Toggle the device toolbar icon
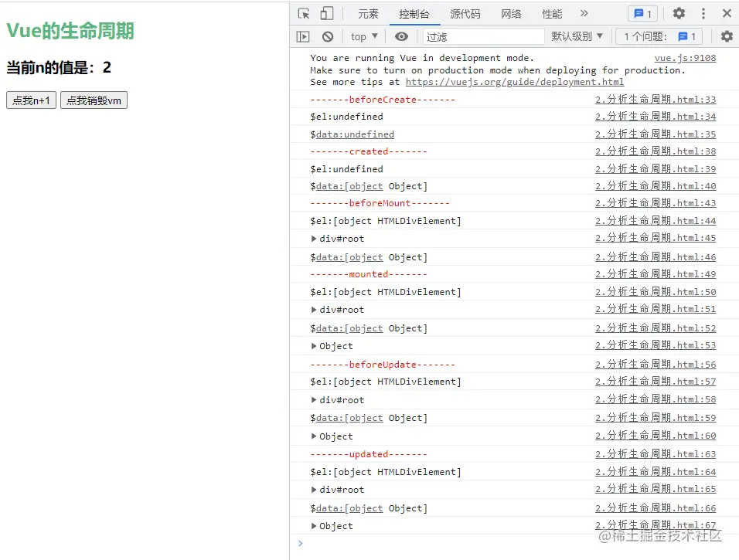The width and height of the screenshot is (739, 560). click(327, 14)
